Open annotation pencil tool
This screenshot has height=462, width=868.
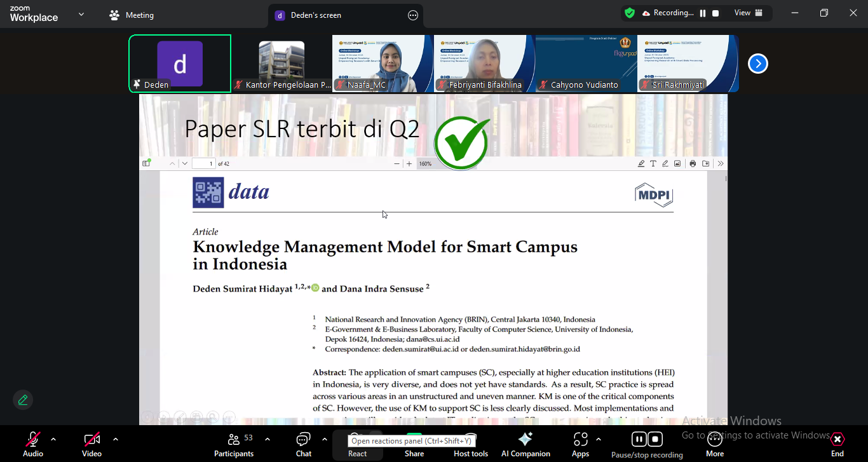[x=23, y=400]
